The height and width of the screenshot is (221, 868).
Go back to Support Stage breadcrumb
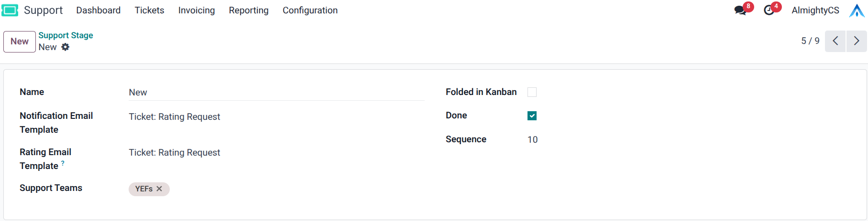[x=66, y=35]
